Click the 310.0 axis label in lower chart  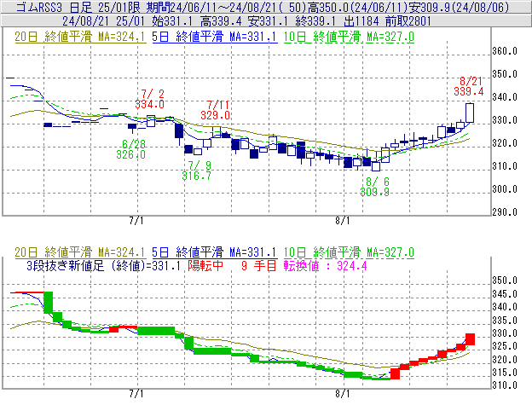pyautogui.click(x=505, y=385)
